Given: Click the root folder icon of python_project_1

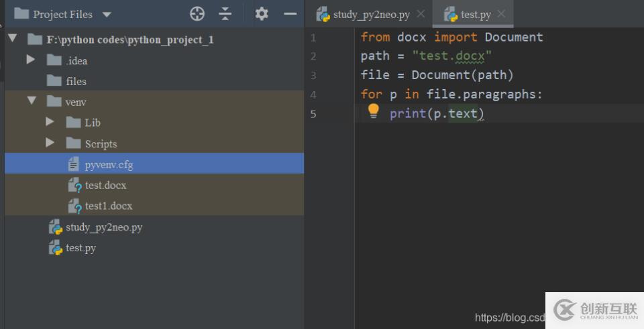Looking at the screenshot, I should pos(35,40).
